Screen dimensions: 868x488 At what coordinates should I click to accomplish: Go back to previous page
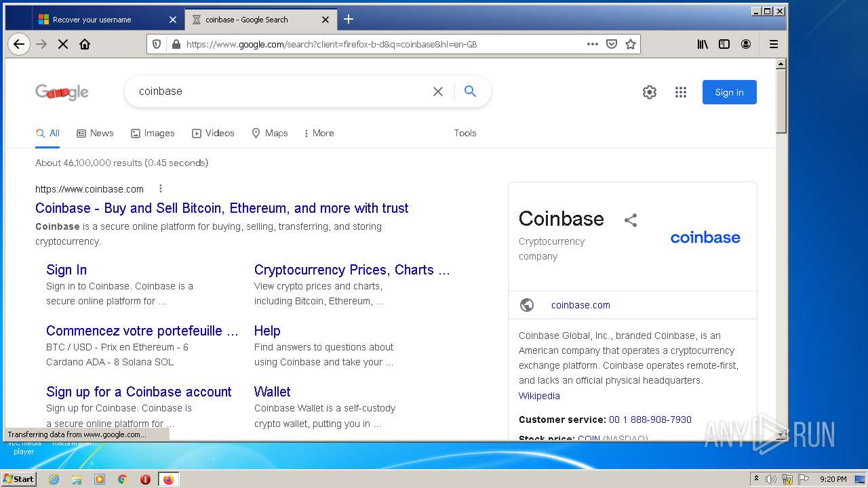(x=19, y=44)
